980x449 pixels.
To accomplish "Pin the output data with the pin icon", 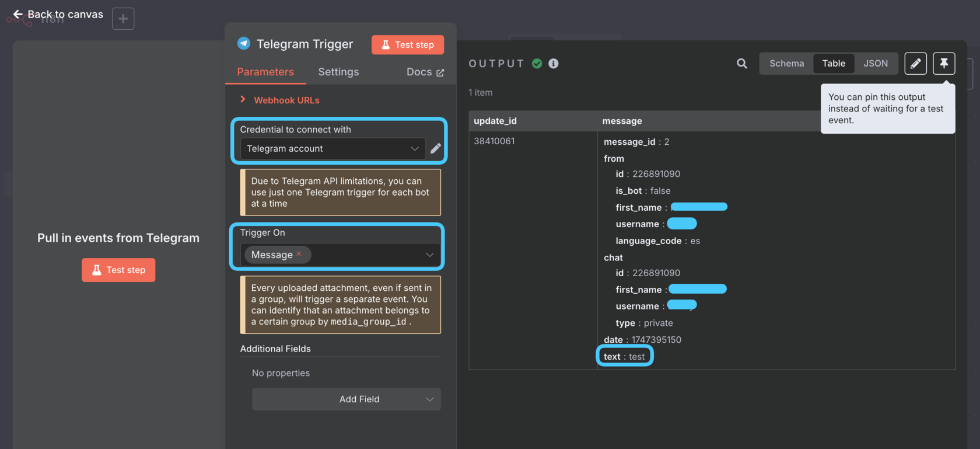I will pyautogui.click(x=944, y=63).
